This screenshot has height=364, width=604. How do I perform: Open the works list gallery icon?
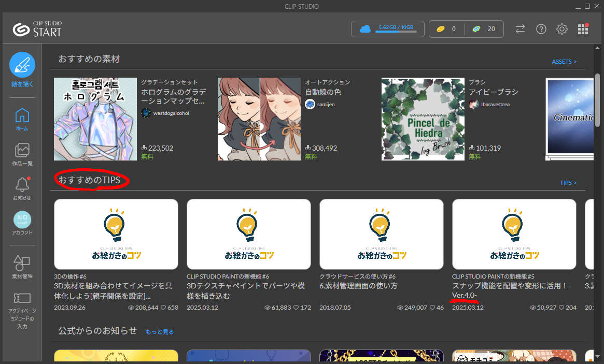tap(22, 151)
